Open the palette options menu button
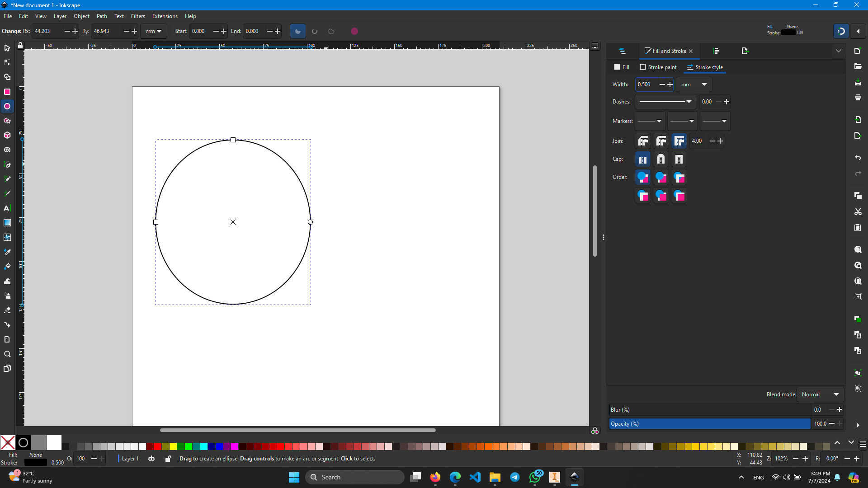 [863, 444]
